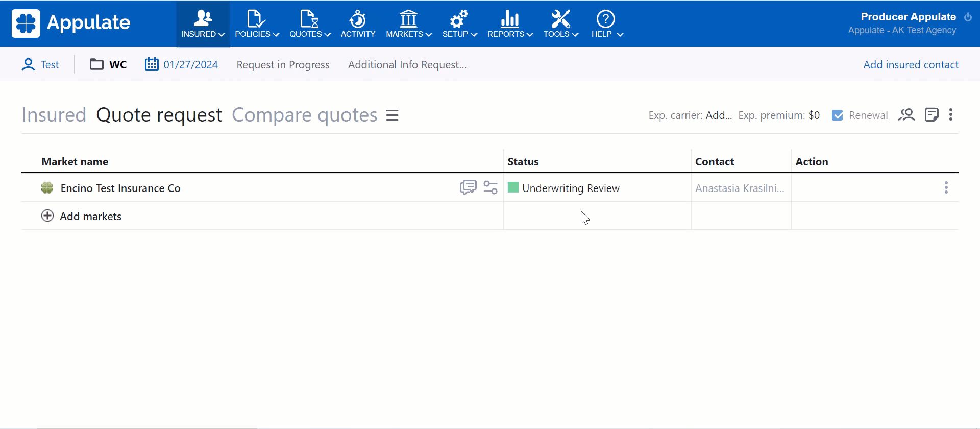Click the Appulate clover logo
This screenshot has width=980, height=429.
coord(26,23)
